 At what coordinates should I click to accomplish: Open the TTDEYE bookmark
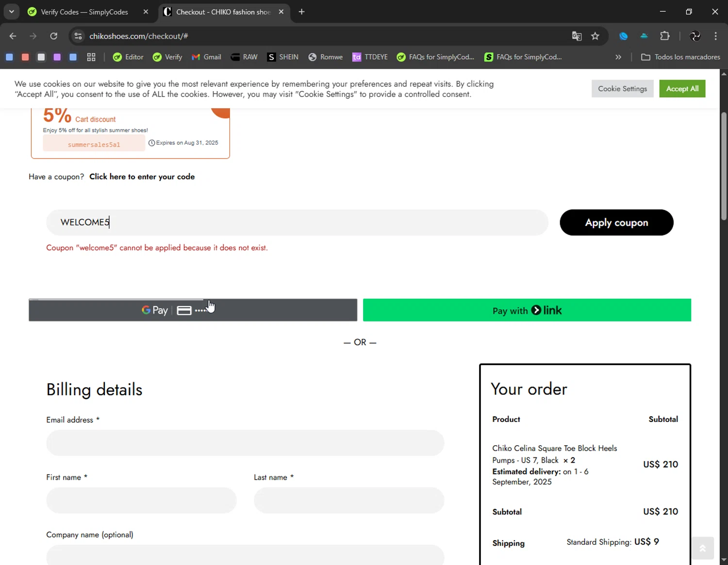click(x=370, y=57)
